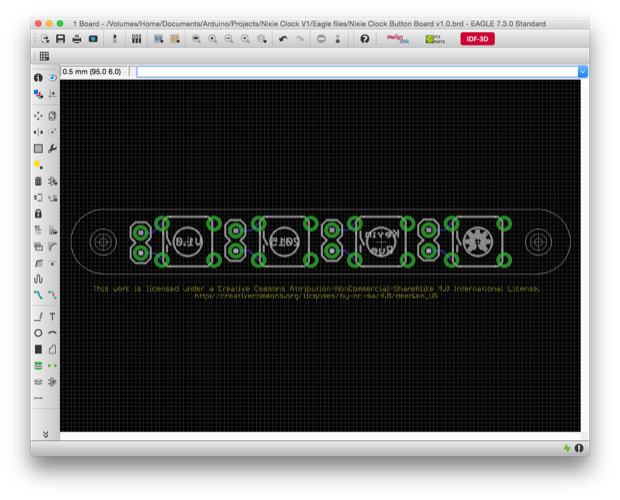Open the designlink search

tap(398, 39)
